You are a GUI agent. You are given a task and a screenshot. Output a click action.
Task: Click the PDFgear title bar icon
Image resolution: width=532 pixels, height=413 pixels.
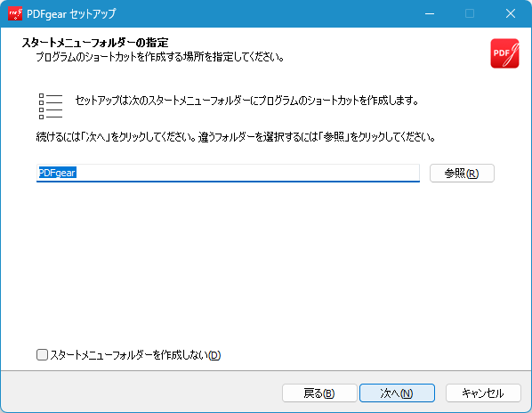coord(15,13)
